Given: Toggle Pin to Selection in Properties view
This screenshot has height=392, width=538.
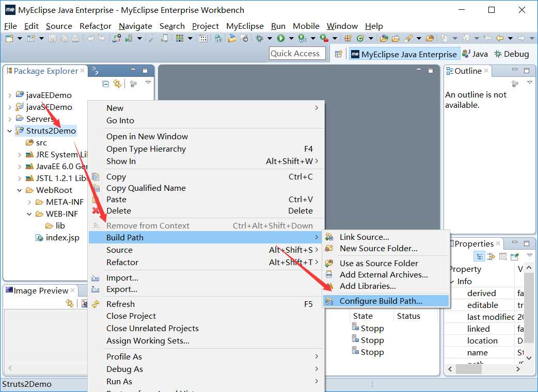Looking at the screenshot, I should pos(515,256).
